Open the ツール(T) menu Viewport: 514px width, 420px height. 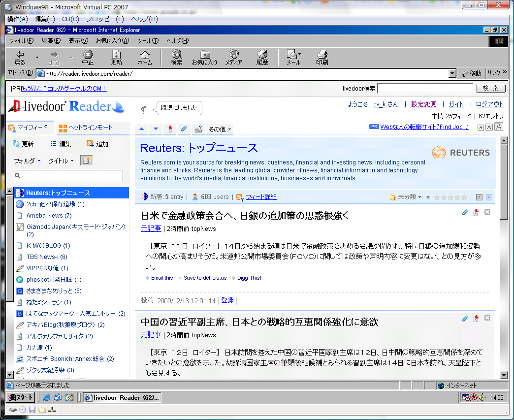point(148,41)
